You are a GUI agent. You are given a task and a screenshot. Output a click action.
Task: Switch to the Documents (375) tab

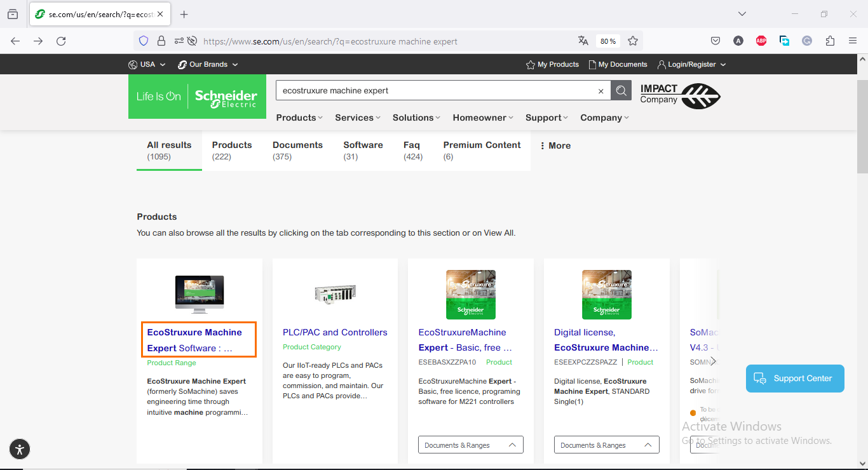tap(297, 151)
